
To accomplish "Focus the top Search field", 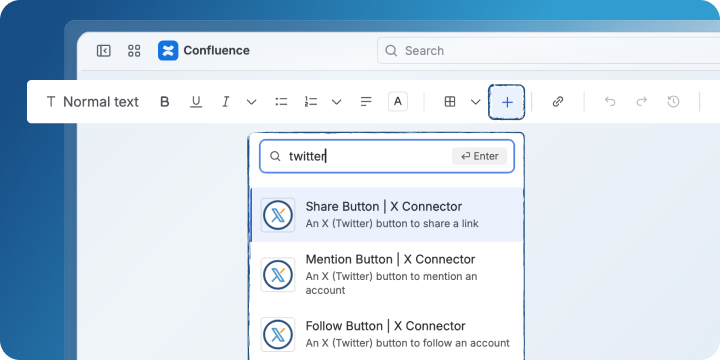I will tap(548, 51).
